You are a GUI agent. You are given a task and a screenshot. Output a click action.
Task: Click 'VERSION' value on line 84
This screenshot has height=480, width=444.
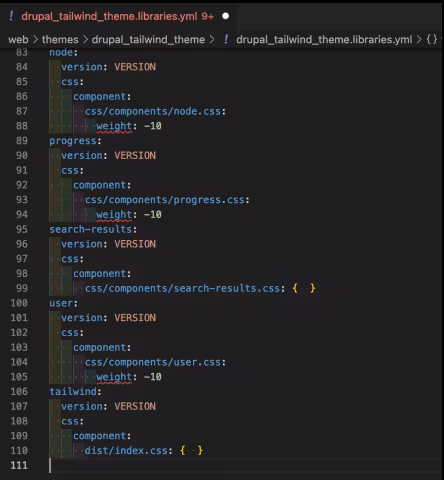135,67
